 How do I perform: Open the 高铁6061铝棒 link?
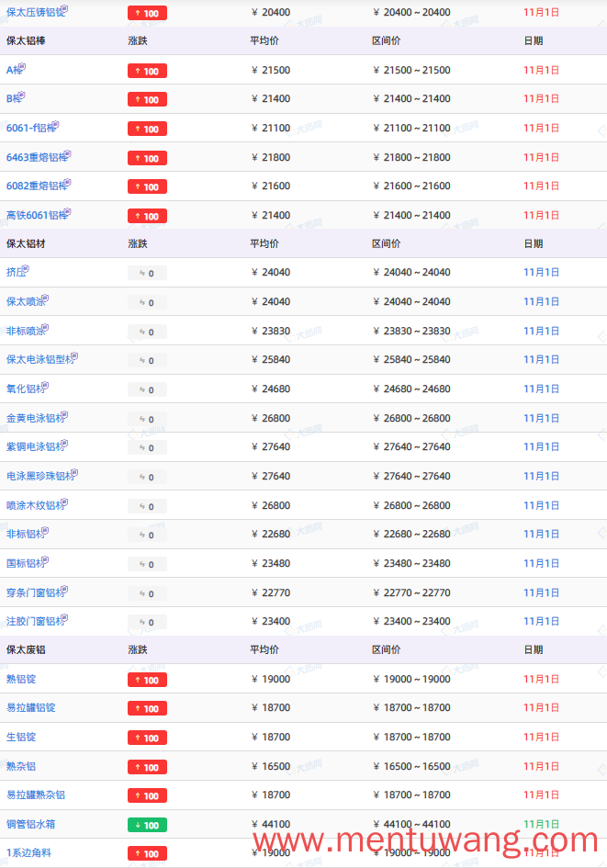[36, 215]
